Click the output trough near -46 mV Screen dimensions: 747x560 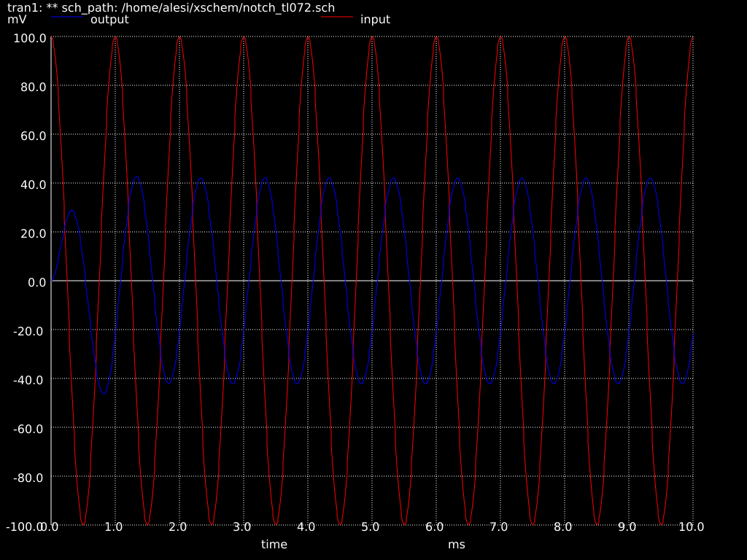pos(104,393)
